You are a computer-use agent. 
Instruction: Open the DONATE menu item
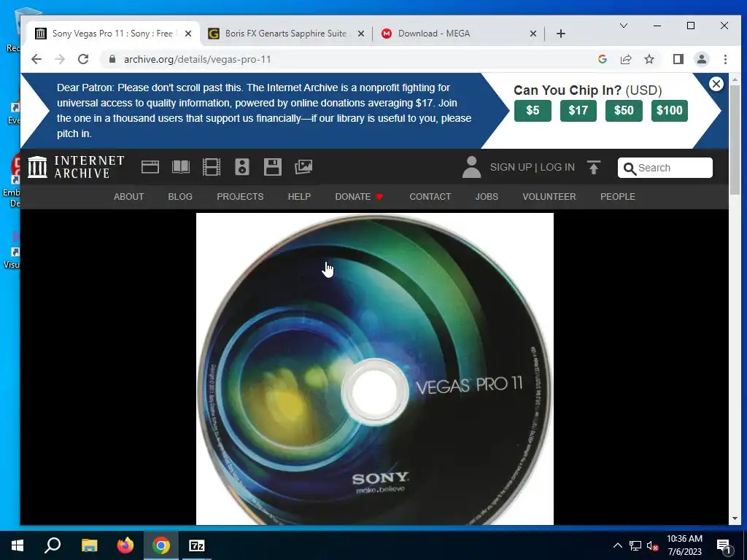(359, 197)
